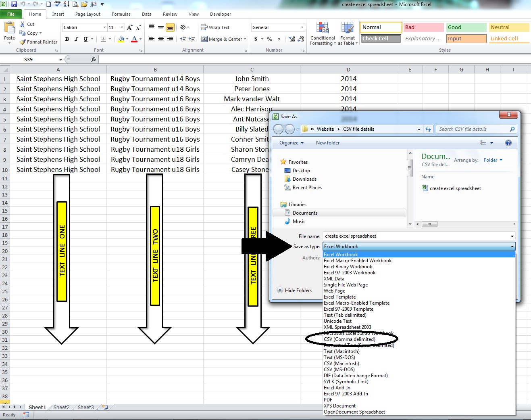Toggle Bold formatting in Font group
The width and height of the screenshot is (531, 420).
click(67, 39)
